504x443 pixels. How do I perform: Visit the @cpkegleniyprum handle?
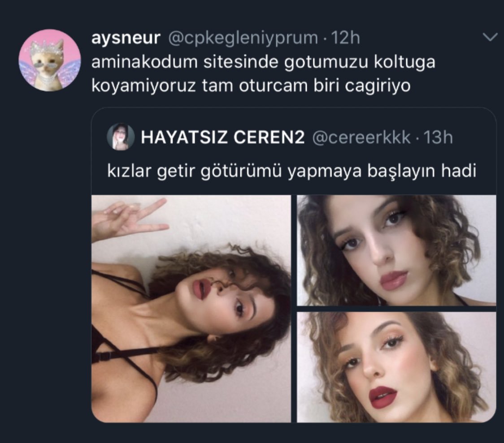[243, 38]
